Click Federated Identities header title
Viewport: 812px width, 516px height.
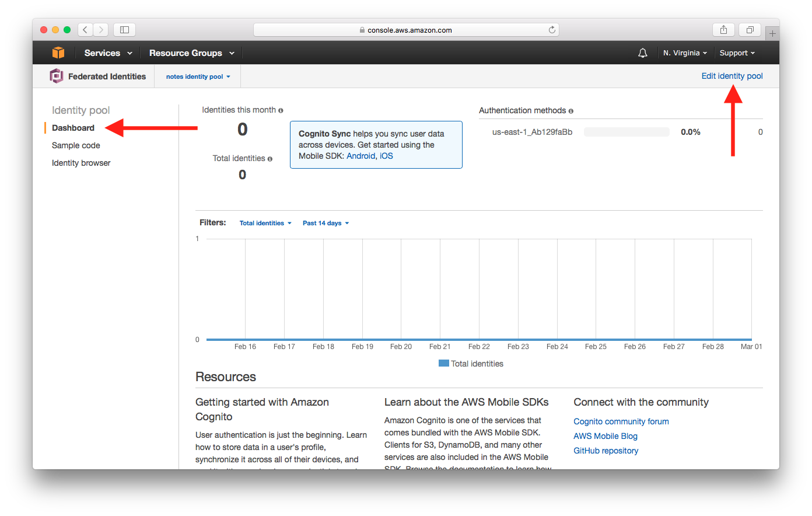(x=107, y=76)
